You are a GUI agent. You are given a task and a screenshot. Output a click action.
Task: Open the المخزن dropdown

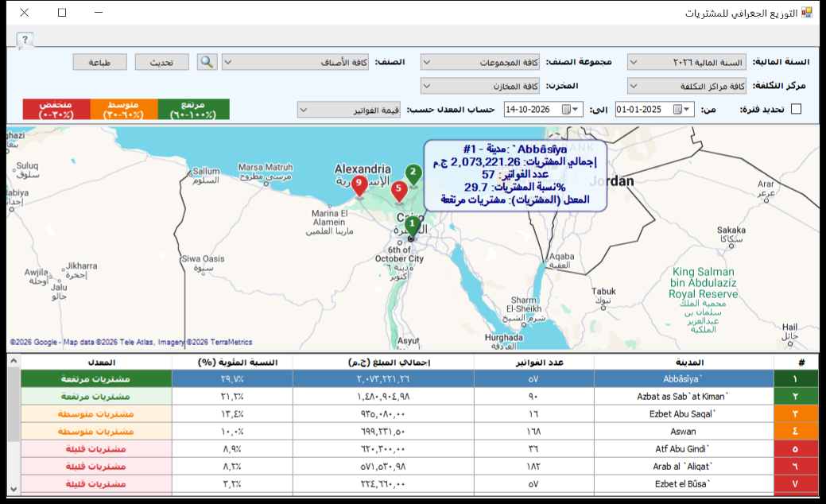tap(480, 86)
